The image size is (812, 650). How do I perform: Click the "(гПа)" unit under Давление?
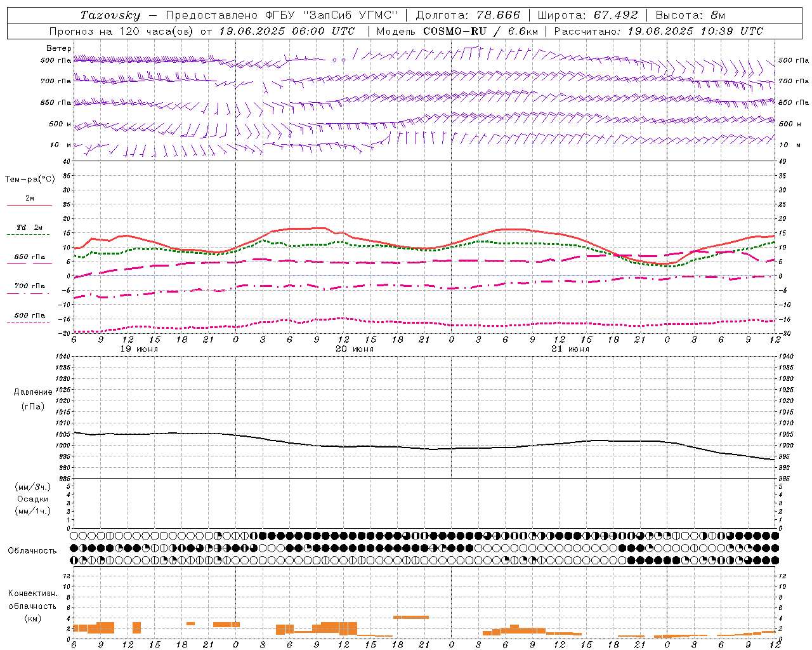[x=33, y=406]
